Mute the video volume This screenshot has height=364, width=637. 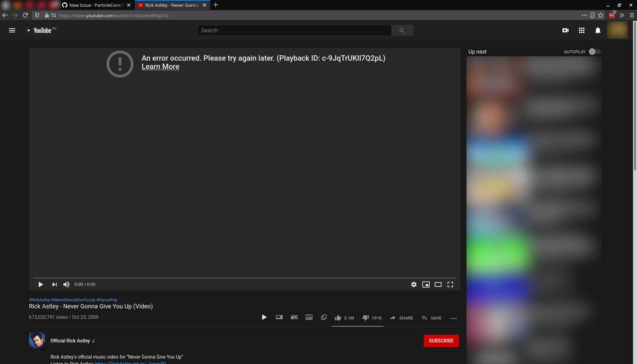(x=66, y=284)
